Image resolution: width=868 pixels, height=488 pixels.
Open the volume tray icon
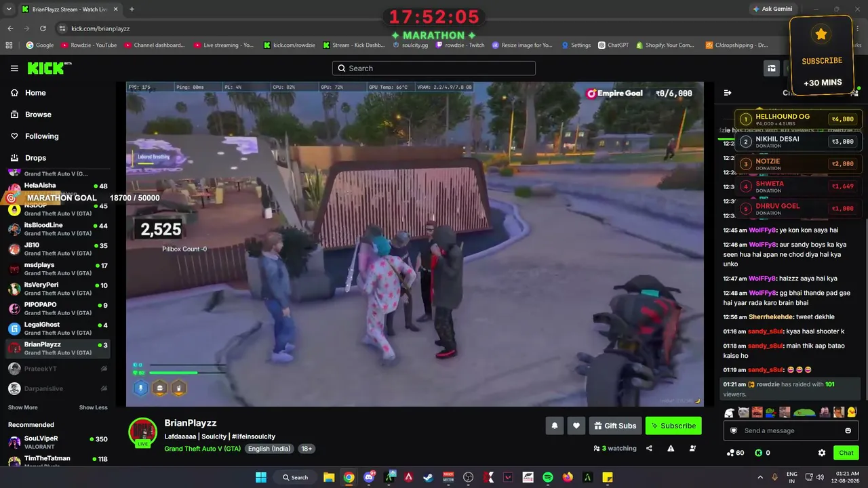(820, 477)
